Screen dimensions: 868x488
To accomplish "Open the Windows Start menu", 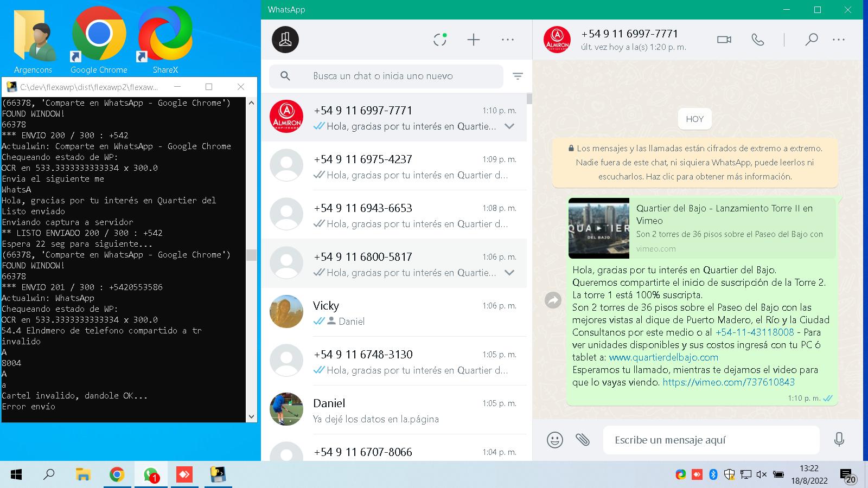I will pos(16,475).
